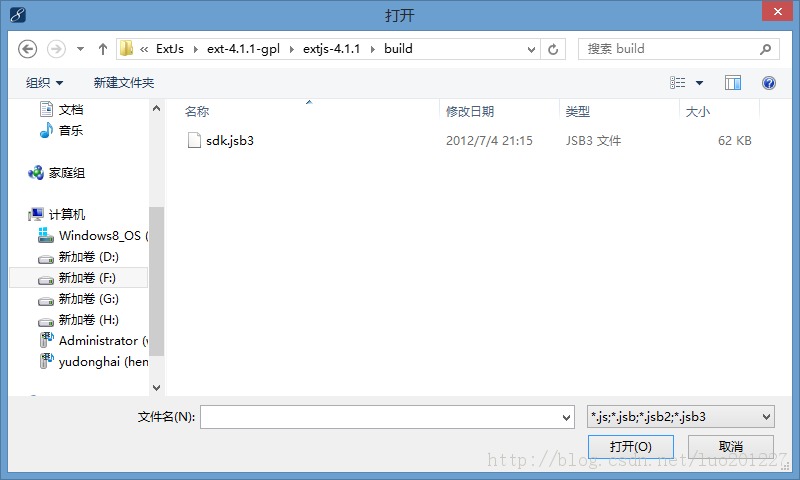The width and height of the screenshot is (800, 480).
Task: Toggle the preview pane icon
Action: tap(733, 83)
